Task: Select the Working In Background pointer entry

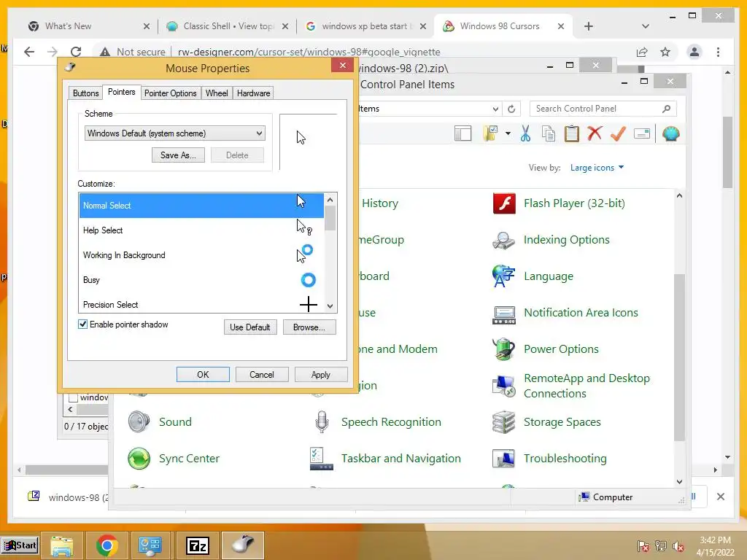Action: pyautogui.click(x=201, y=255)
